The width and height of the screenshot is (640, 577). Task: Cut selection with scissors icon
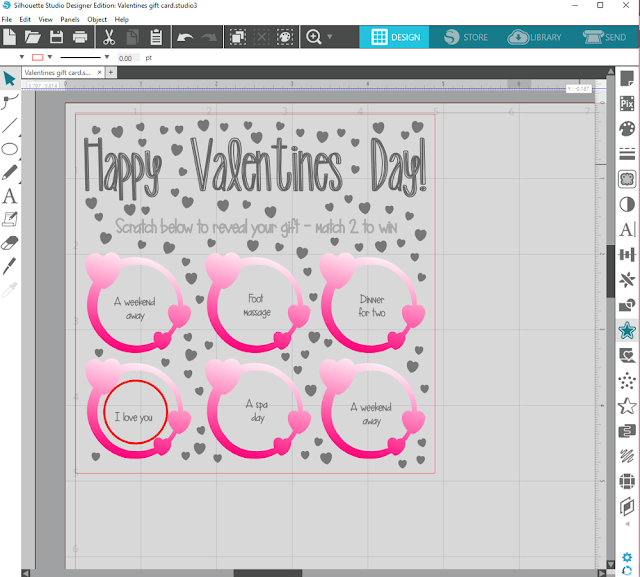click(x=109, y=37)
